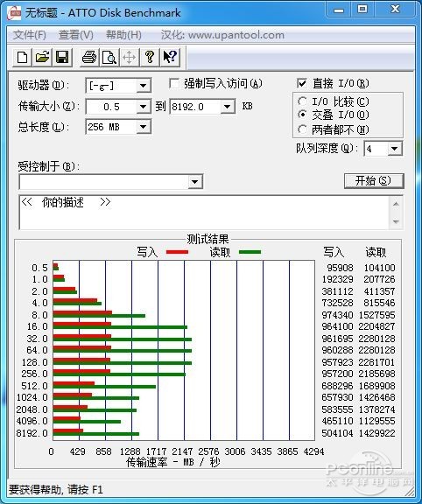Viewport: 422px width, 504px height.
Task: Open the 总长度 256 MB dropdown
Action: (143, 127)
